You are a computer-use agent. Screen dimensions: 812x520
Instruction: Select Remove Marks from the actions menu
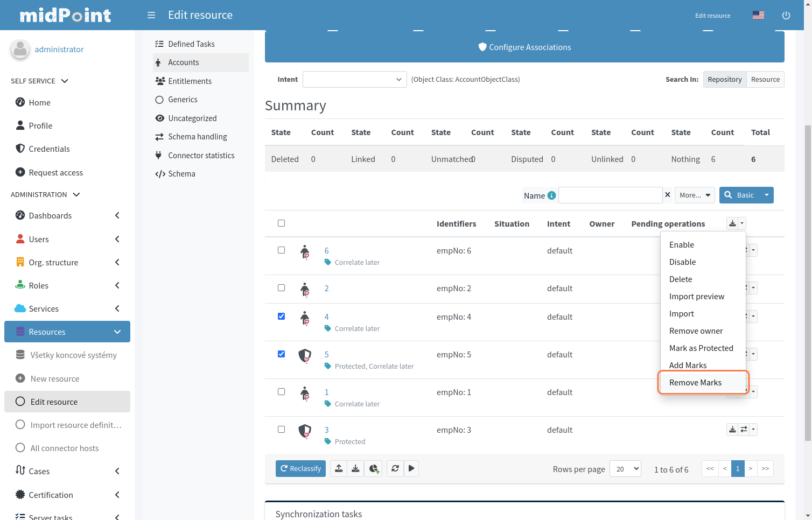tap(695, 383)
